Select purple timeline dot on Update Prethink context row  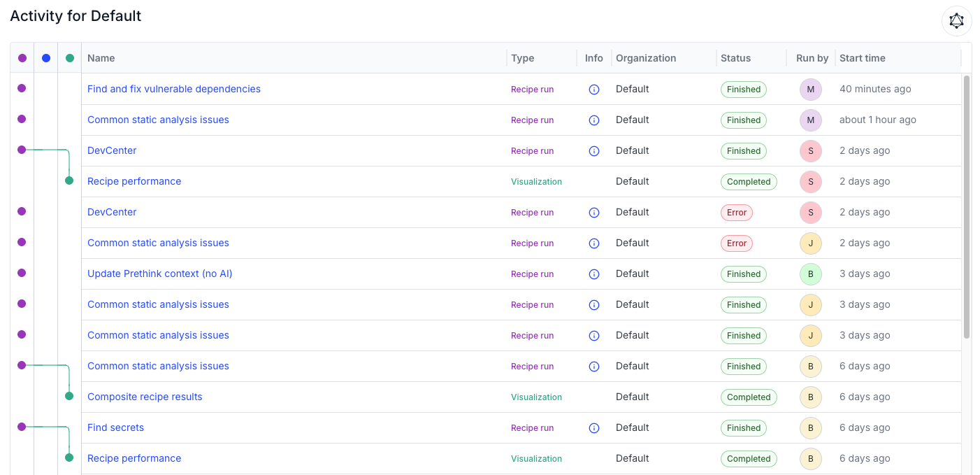22,273
